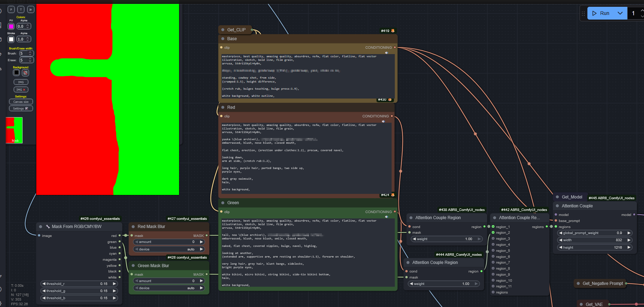Collapse the Red Mask Blur node
The width and height of the screenshot is (644, 307).
click(133, 227)
